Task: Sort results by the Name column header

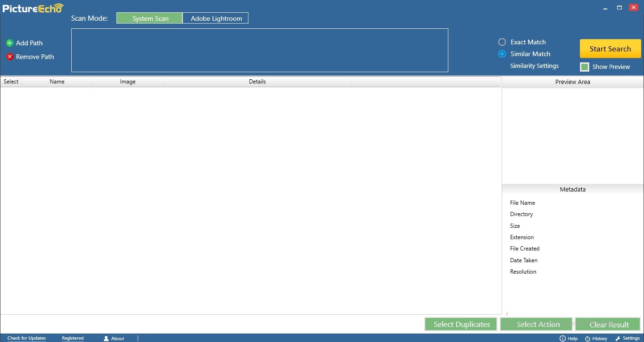Action: [x=57, y=82]
